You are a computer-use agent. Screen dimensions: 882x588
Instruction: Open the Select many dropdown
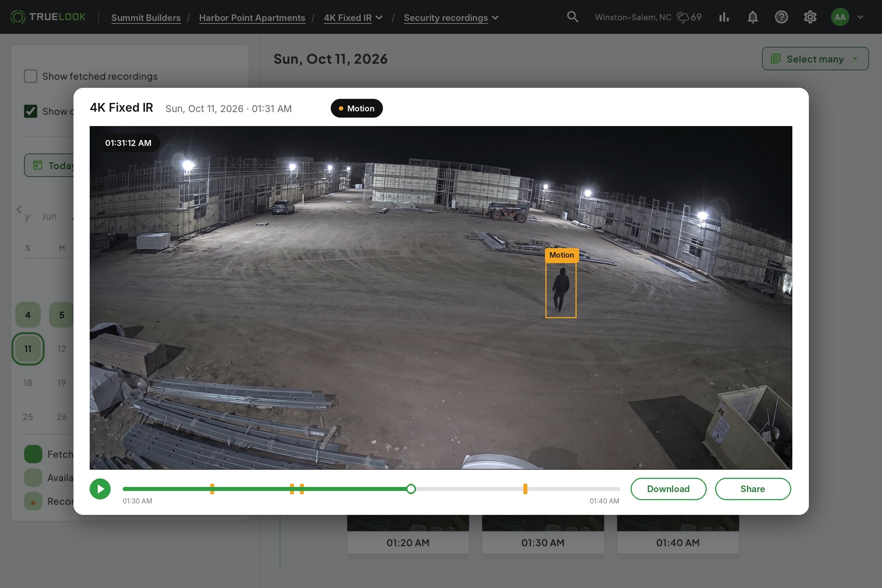click(815, 58)
